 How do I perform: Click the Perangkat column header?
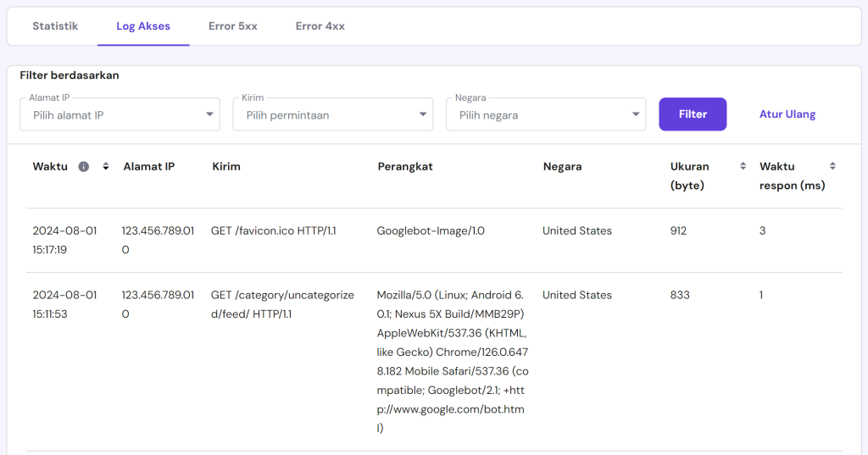coord(405,167)
